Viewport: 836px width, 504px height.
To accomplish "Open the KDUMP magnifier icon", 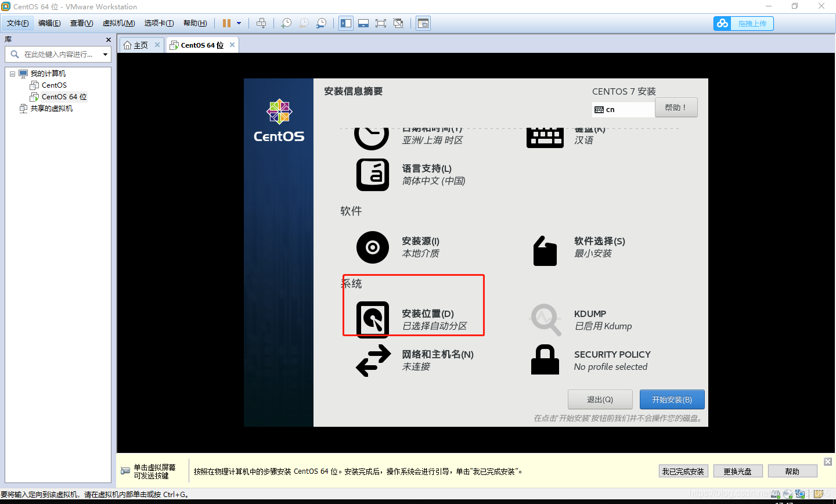I will coord(546,319).
